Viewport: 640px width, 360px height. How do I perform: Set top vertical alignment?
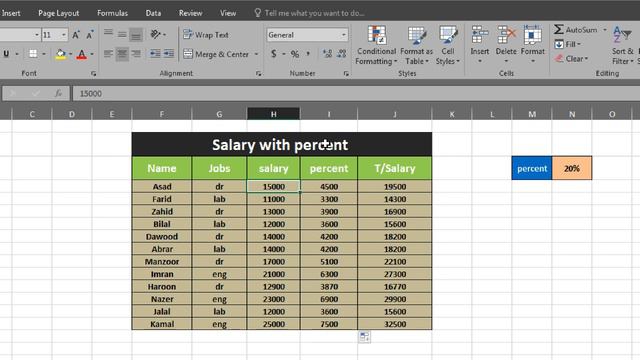click(108, 34)
